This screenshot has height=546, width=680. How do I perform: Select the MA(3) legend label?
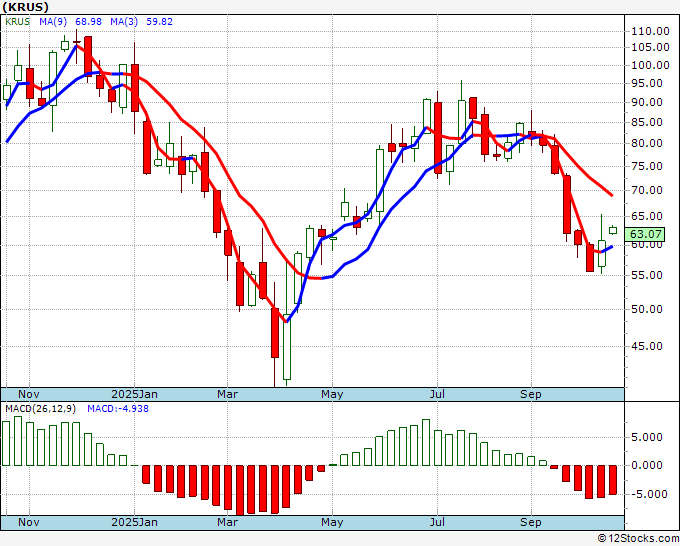(x=124, y=22)
